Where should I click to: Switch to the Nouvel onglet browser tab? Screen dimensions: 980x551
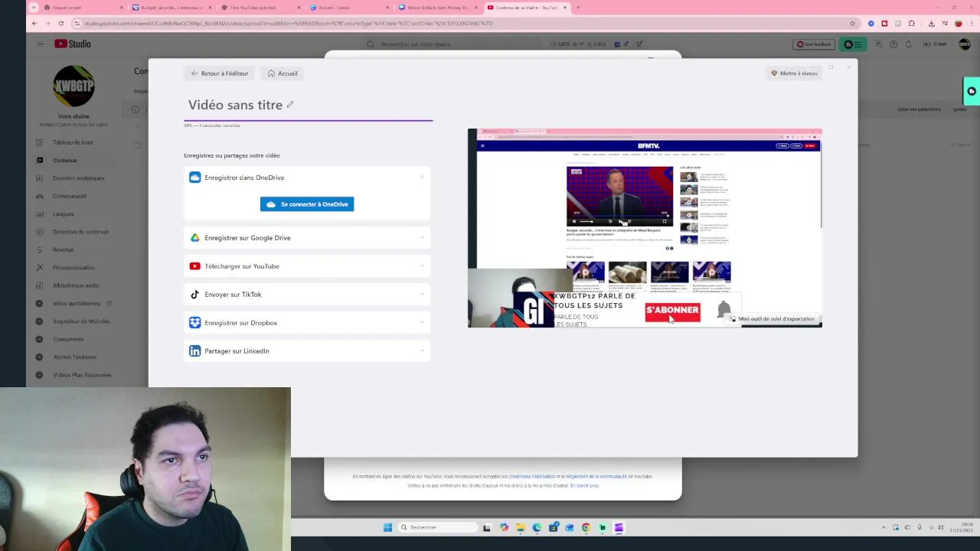[83, 8]
